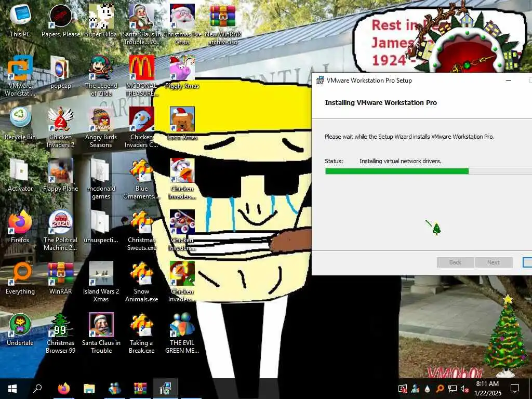Image resolution: width=532 pixels, height=399 pixels.
Task: Open the Piggly Xmas shortcut
Action: [182, 72]
